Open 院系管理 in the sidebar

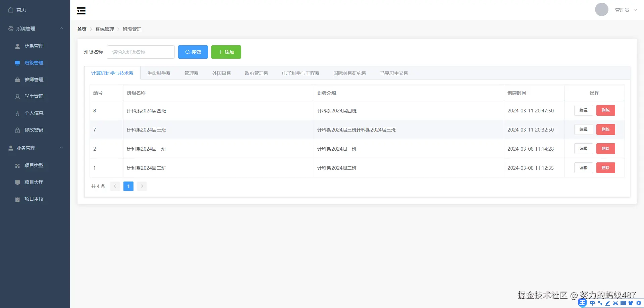[35, 46]
